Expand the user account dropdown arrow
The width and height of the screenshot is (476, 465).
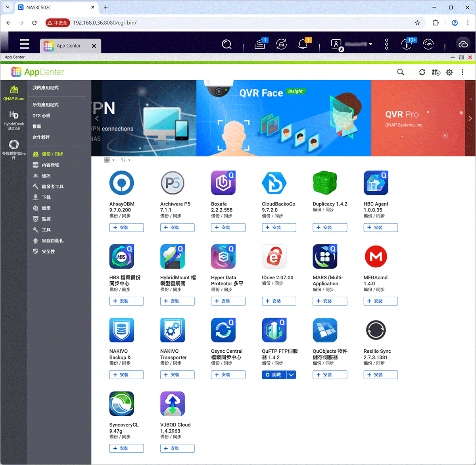point(371,44)
